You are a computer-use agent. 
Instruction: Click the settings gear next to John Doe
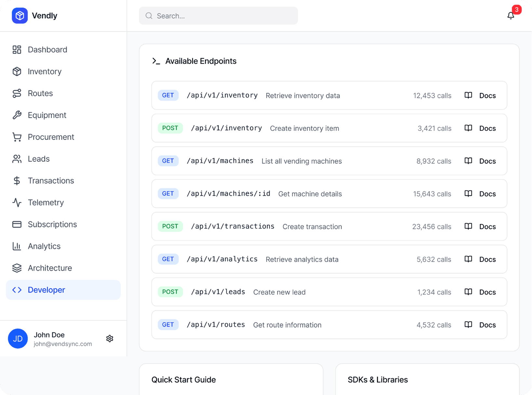pyautogui.click(x=110, y=338)
